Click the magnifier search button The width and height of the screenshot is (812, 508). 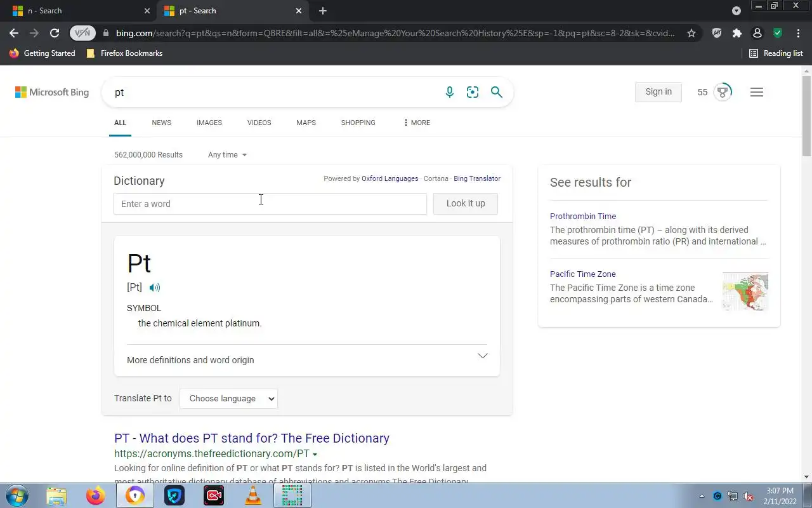(497, 93)
